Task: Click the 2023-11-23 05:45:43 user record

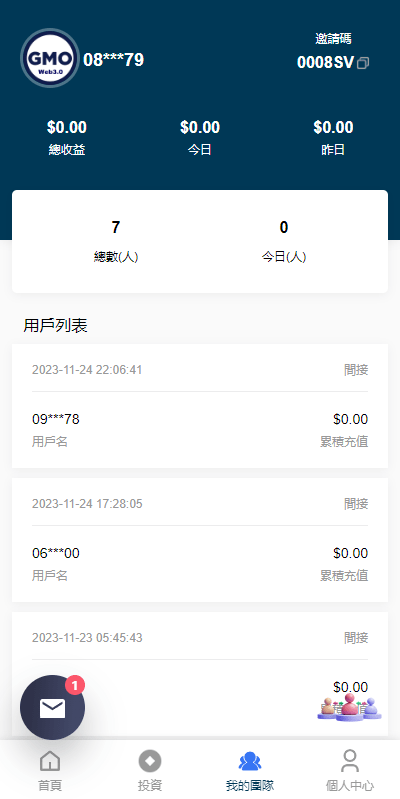Action: click(200, 674)
